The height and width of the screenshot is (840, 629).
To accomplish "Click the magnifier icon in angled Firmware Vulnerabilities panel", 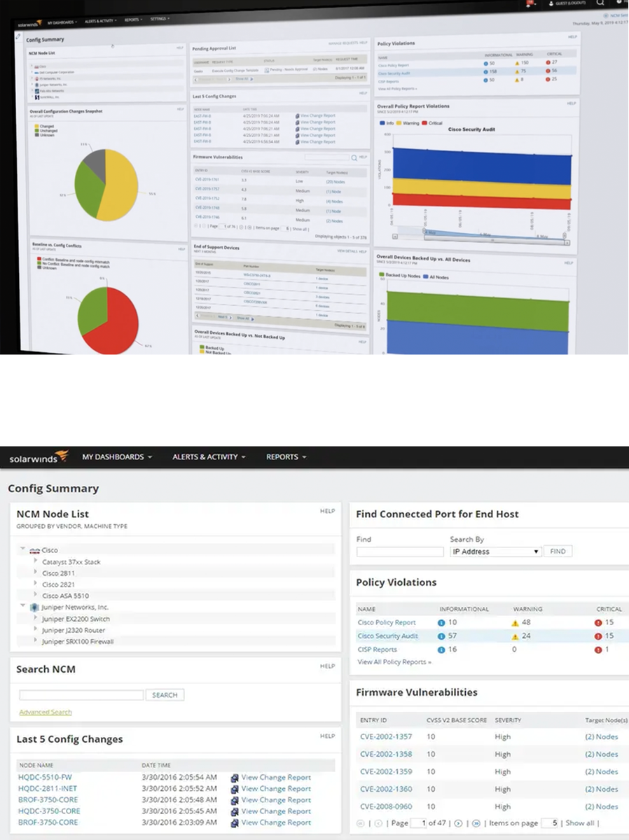I will pyautogui.click(x=354, y=158).
